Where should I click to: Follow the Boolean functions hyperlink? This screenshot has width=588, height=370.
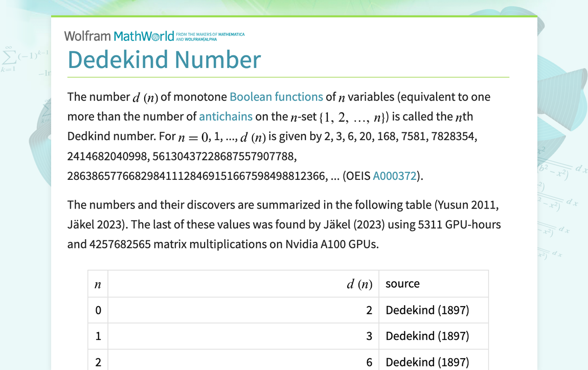(x=276, y=97)
